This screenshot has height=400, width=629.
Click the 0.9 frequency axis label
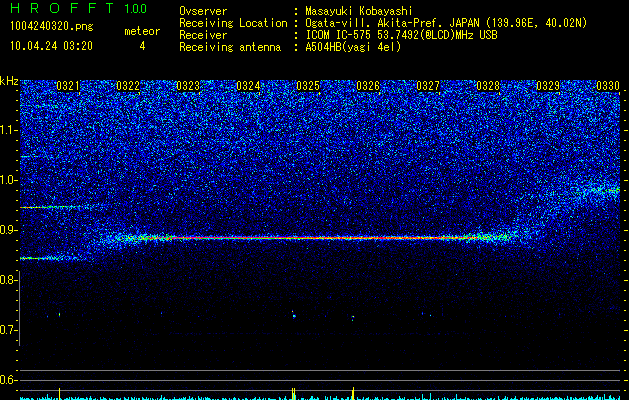click(8, 230)
